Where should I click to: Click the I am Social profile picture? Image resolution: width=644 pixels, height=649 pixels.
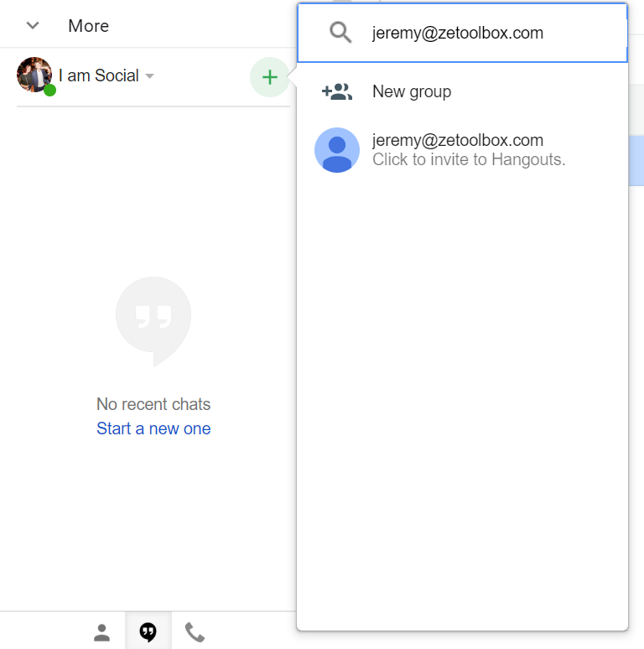[34, 75]
